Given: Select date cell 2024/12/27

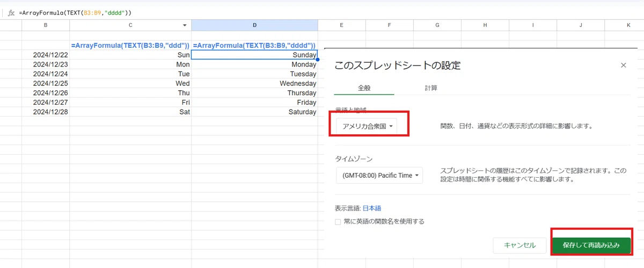Looking at the screenshot, I should point(46,102).
